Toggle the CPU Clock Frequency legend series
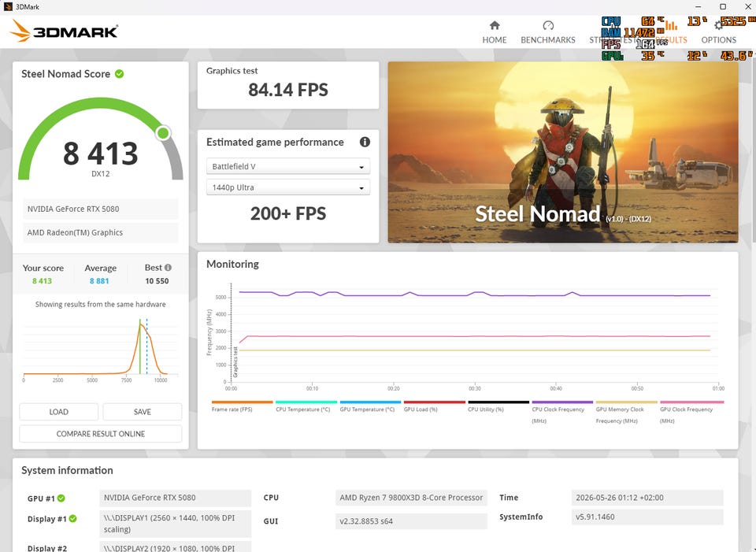 pyautogui.click(x=558, y=415)
